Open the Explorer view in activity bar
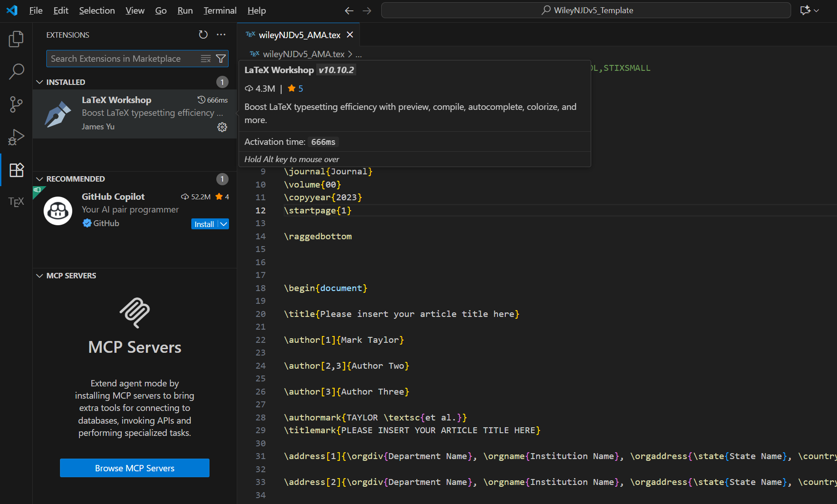The width and height of the screenshot is (837, 504). coord(16,39)
